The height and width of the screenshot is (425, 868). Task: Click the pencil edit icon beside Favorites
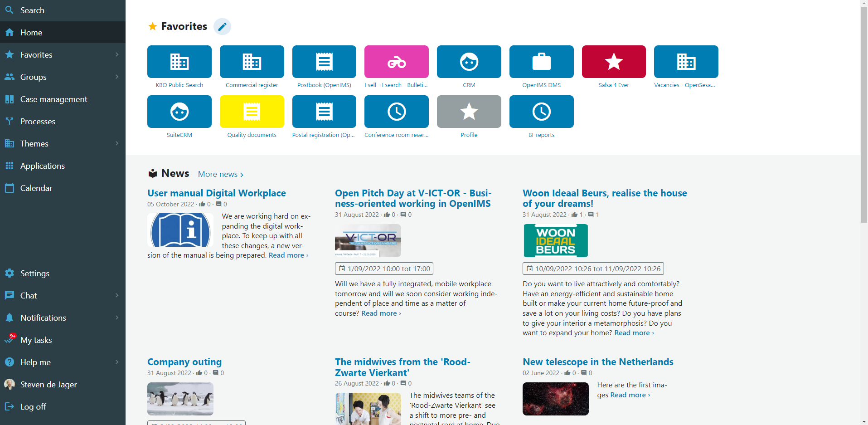[222, 27]
